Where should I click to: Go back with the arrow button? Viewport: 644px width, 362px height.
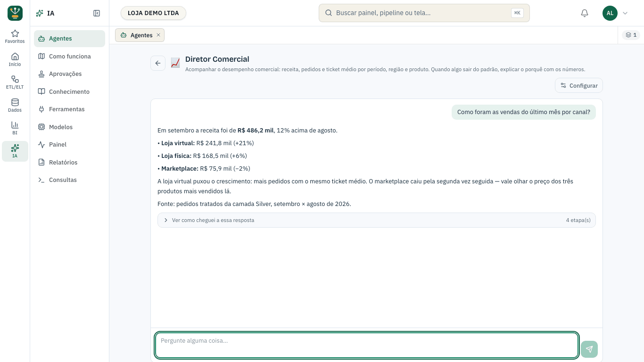pyautogui.click(x=158, y=63)
